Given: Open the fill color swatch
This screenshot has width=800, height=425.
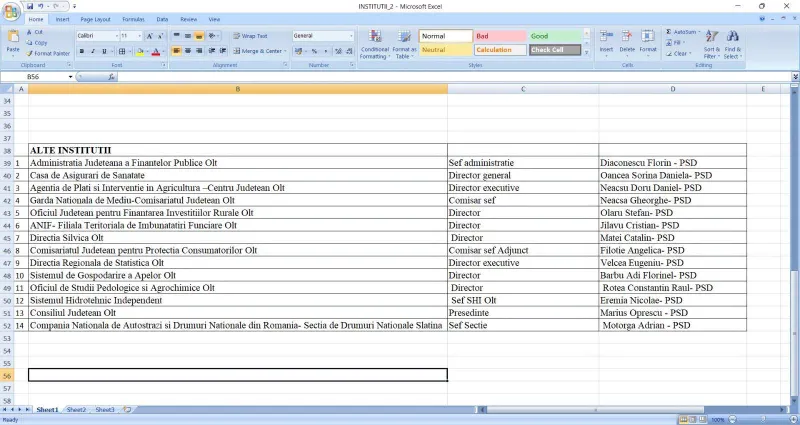Looking at the screenshot, I should click(139, 51).
